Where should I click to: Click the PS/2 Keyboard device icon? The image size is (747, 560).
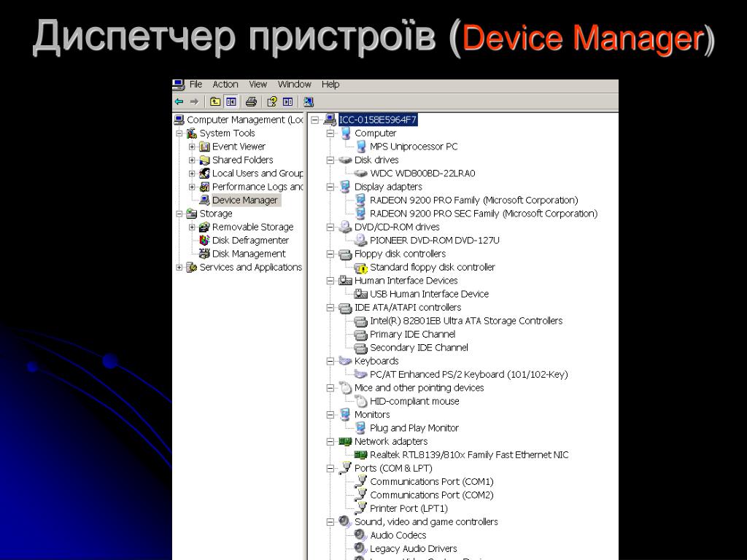pos(361,374)
